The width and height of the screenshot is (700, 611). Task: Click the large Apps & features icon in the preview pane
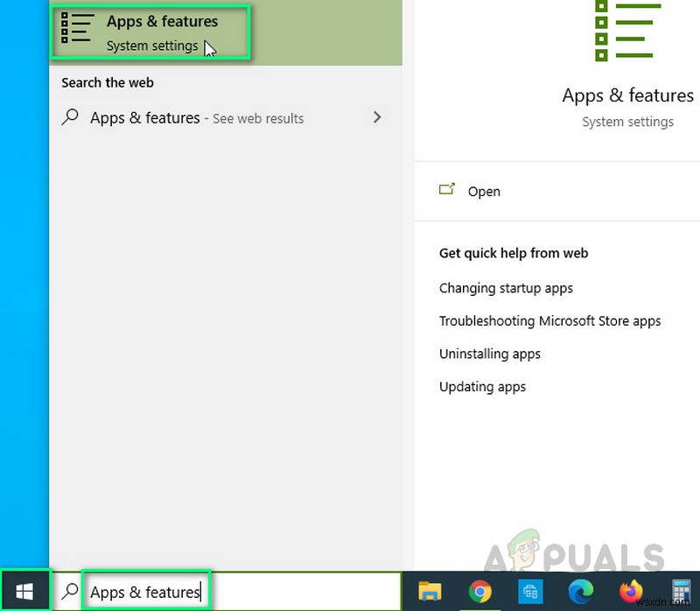(x=627, y=31)
